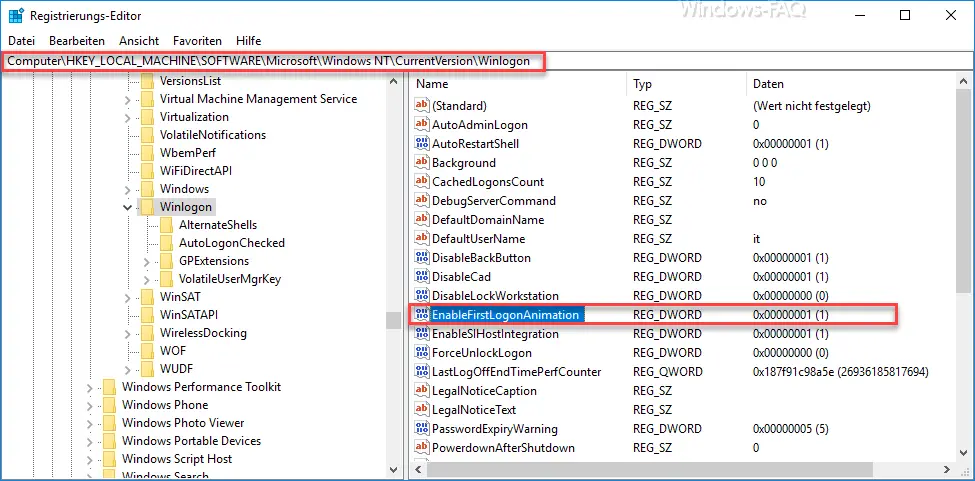Click the PowerdownAfterShutdown value icon
This screenshot has height=481, width=975.
click(x=422, y=447)
